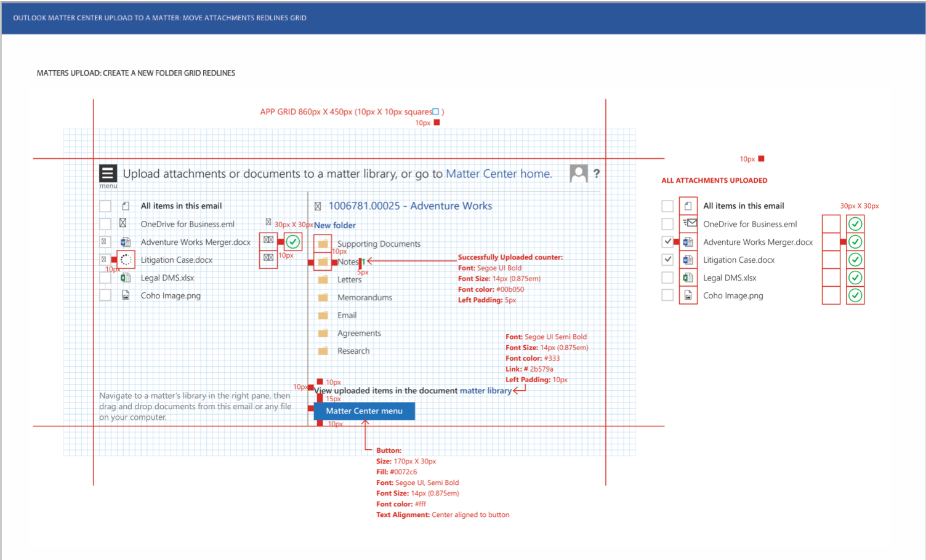The image size is (926, 560).
Task: Click the green checkmark beside New folder
Action: [x=293, y=242]
